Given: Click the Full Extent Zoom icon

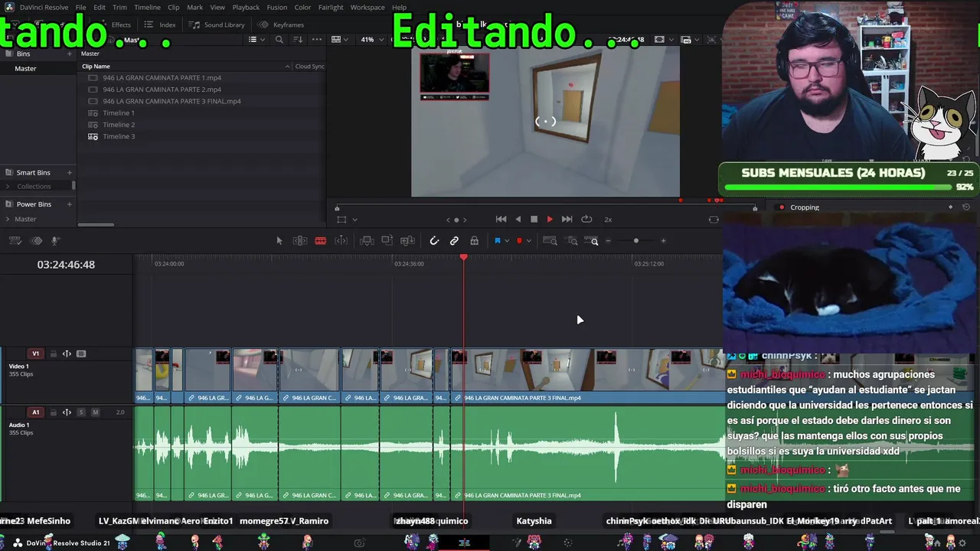Looking at the screenshot, I should click(x=550, y=241).
